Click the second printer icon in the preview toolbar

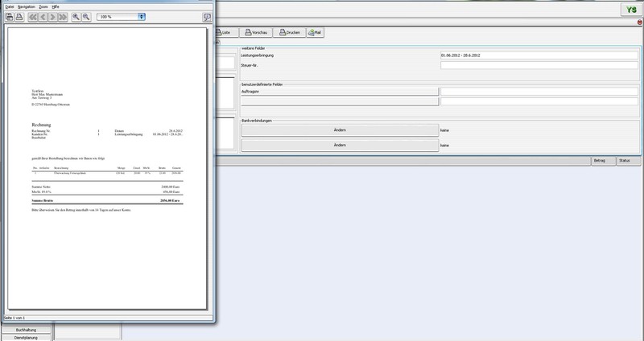click(x=19, y=17)
